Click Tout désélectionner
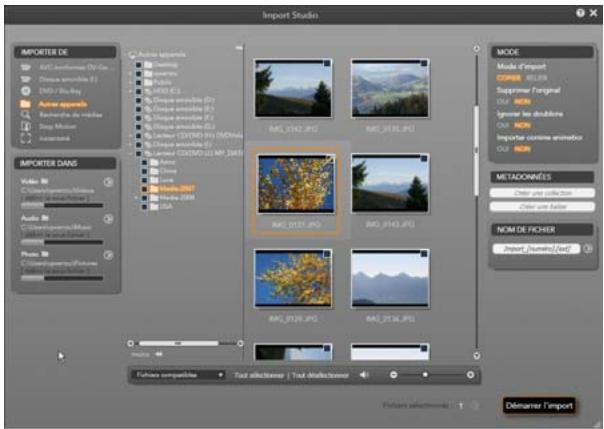 click(320, 375)
